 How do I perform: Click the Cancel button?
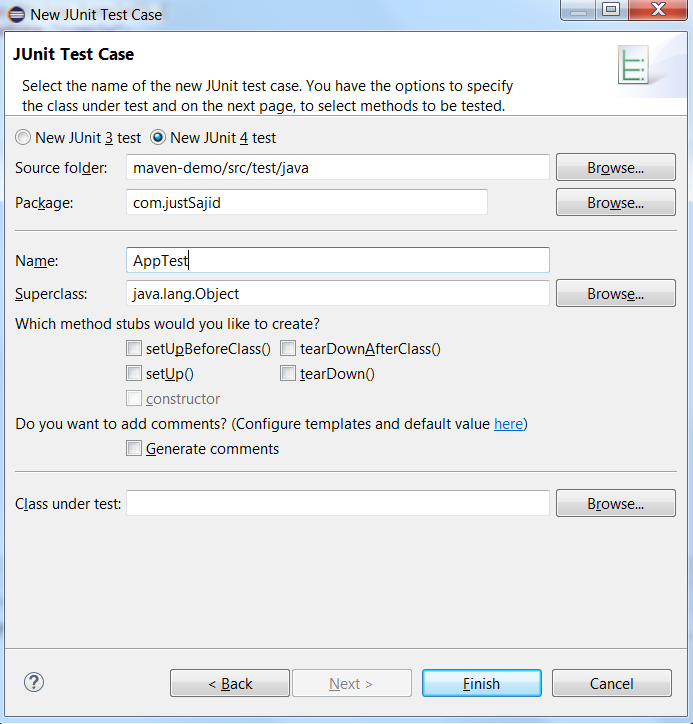612,683
